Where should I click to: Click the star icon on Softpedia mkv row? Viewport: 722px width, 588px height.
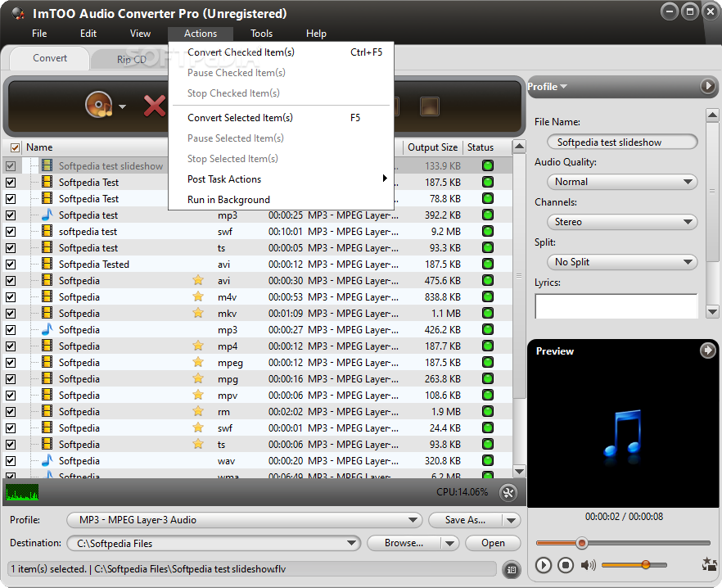tap(198, 313)
